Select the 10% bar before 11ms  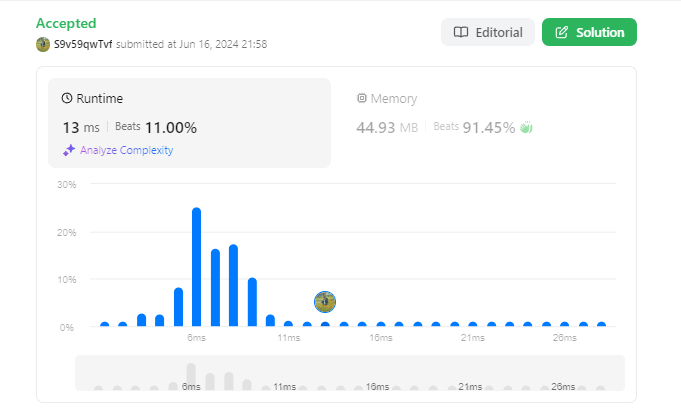(252, 302)
